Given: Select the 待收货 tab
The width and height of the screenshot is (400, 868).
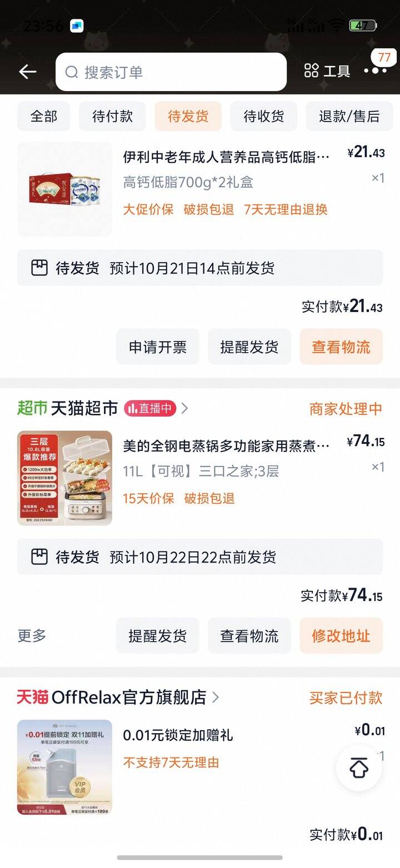Looking at the screenshot, I should pos(263,116).
